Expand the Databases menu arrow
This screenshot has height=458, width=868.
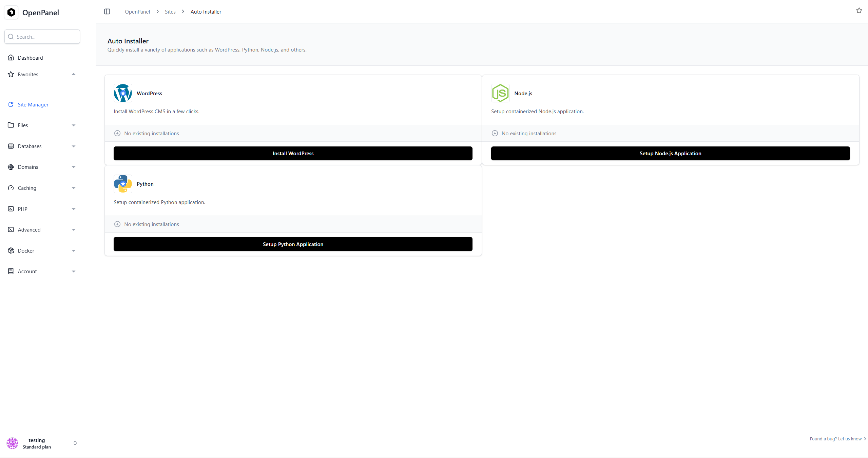point(74,146)
